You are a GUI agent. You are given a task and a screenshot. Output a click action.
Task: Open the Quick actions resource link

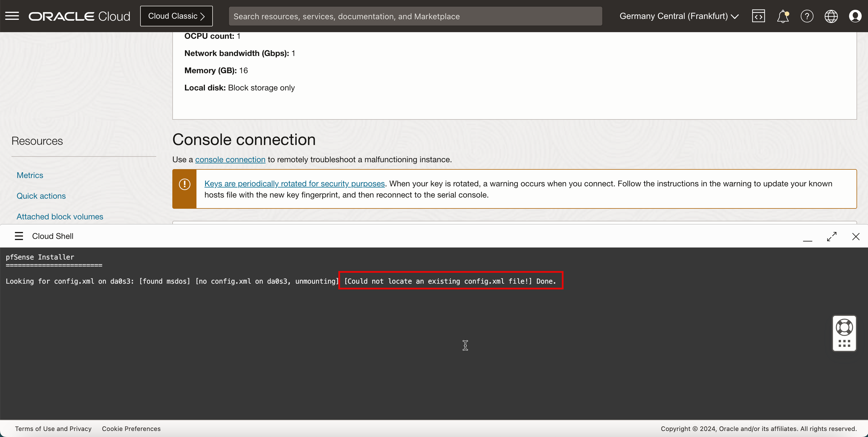coord(41,196)
